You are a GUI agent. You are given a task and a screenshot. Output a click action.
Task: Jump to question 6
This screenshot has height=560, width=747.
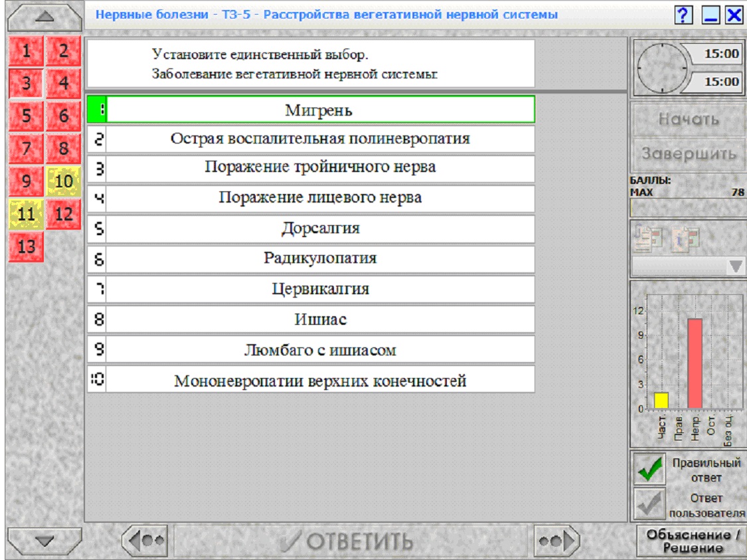click(63, 116)
